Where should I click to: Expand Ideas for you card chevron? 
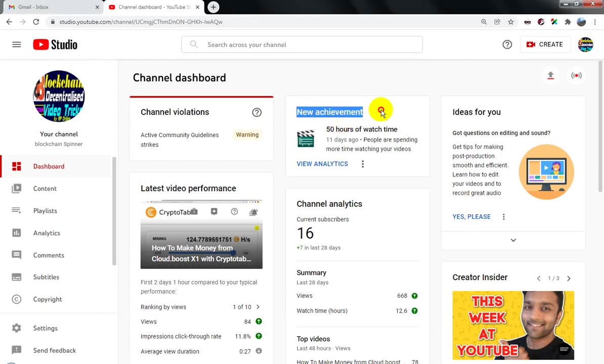[513, 240]
